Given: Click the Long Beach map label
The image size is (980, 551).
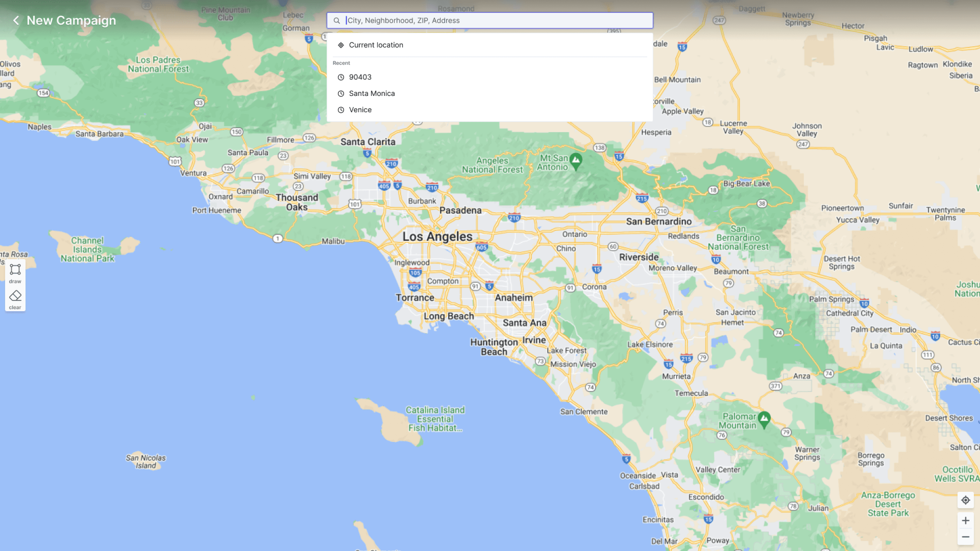Looking at the screenshot, I should coord(449,316).
